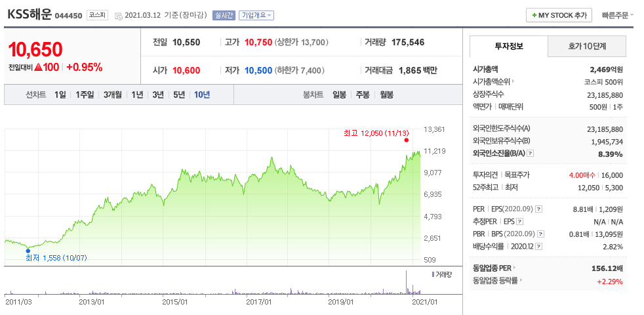Click the calendar icon beside the 2021.03.12 date
The image size is (644, 315).
click(118, 16)
